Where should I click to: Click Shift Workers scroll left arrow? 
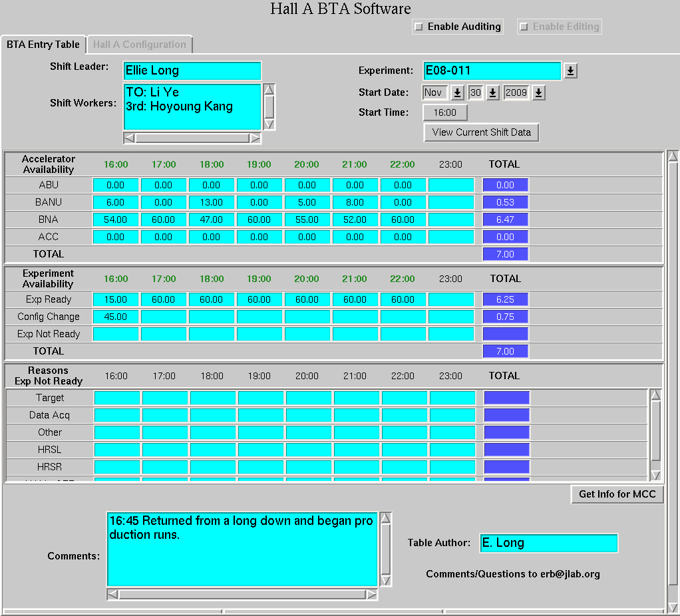(129, 138)
